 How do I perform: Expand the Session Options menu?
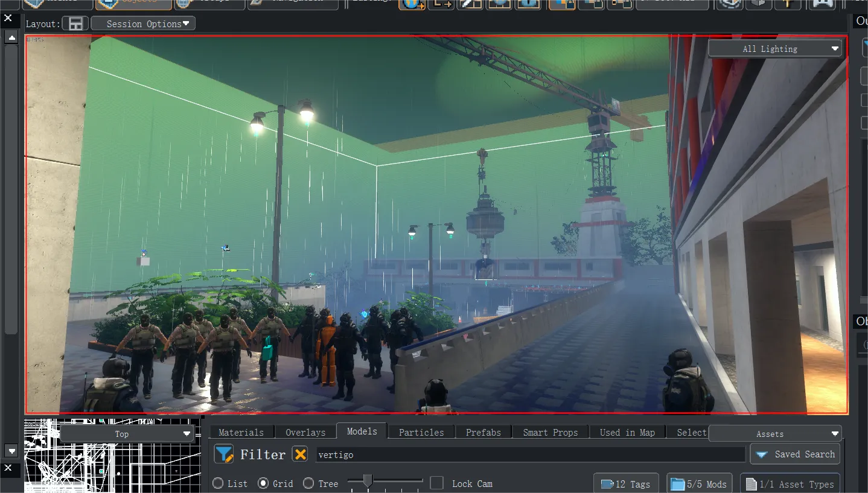143,24
